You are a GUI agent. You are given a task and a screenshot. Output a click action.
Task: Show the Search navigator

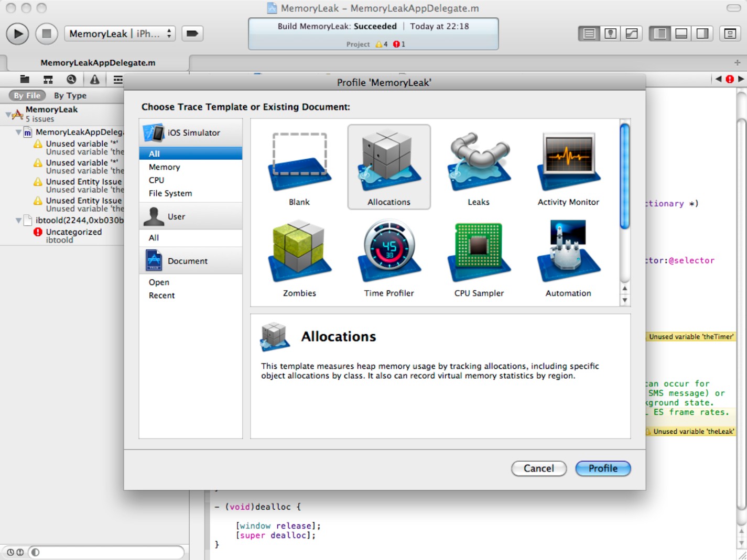(71, 79)
